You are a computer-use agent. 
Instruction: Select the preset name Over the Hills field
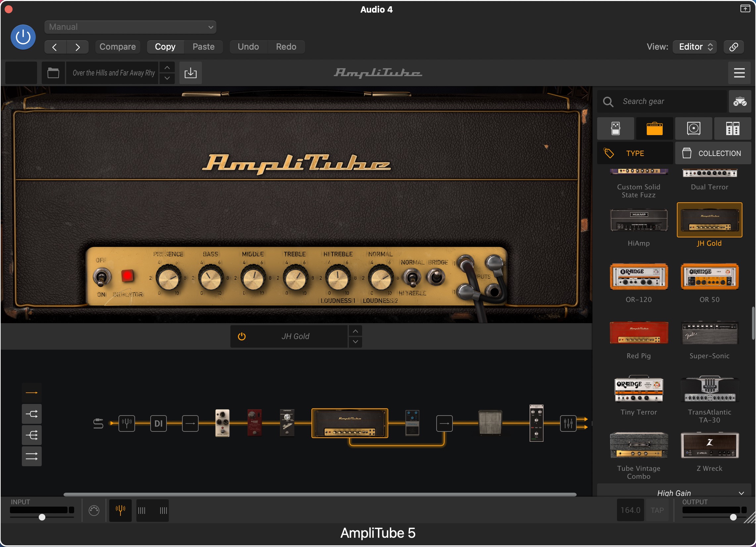112,73
